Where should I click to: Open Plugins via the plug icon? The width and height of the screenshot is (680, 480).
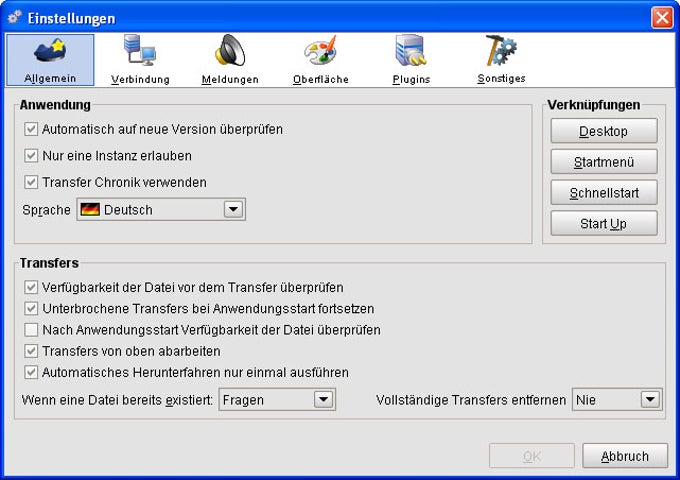(411, 50)
